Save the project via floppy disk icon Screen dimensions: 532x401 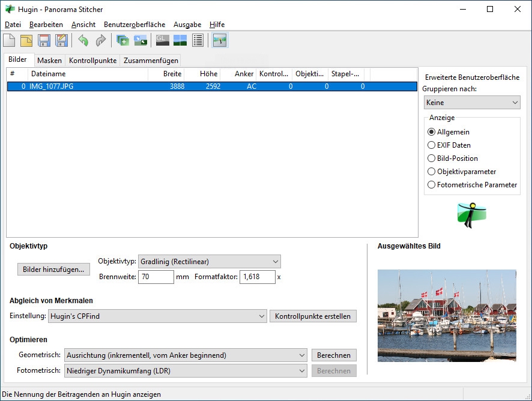(x=44, y=40)
